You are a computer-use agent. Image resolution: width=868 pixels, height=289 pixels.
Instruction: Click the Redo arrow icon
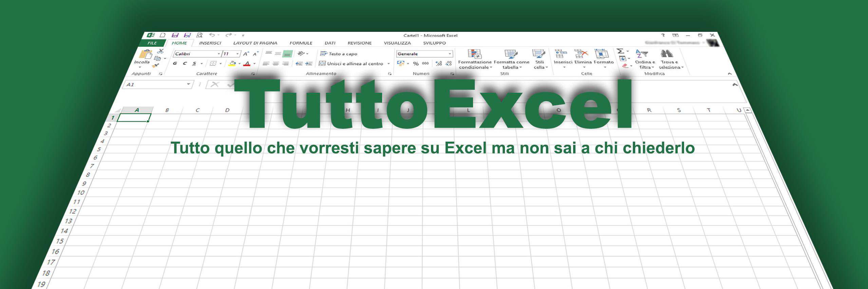point(229,35)
